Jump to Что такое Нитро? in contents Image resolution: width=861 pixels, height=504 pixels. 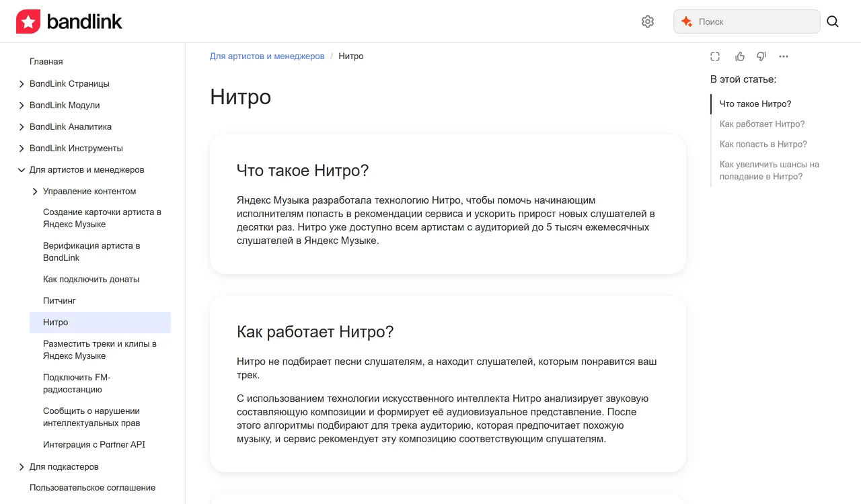(x=755, y=104)
